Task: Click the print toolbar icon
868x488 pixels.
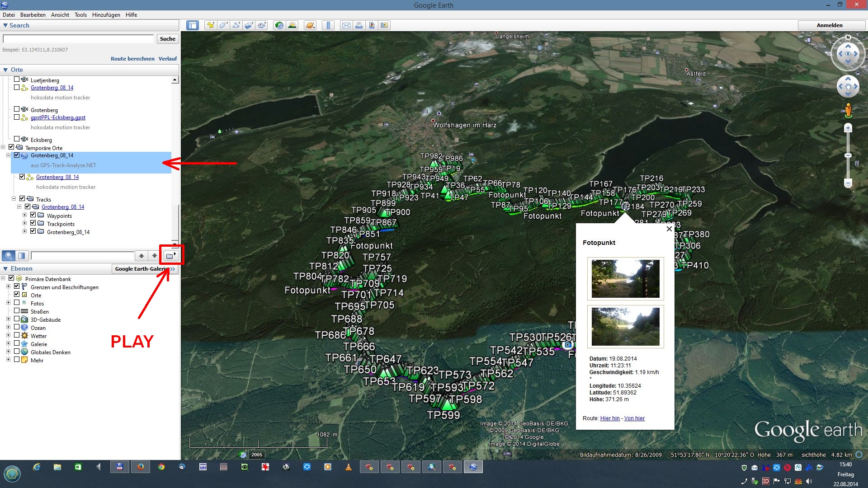Action: [359, 25]
